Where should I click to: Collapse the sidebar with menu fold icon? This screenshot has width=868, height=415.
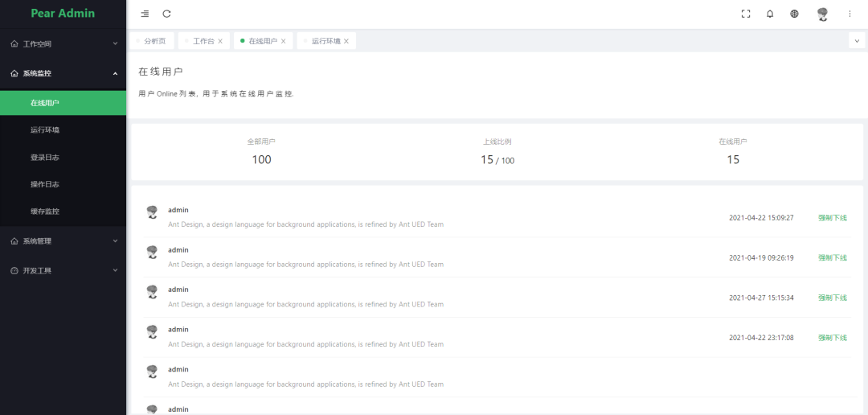145,14
